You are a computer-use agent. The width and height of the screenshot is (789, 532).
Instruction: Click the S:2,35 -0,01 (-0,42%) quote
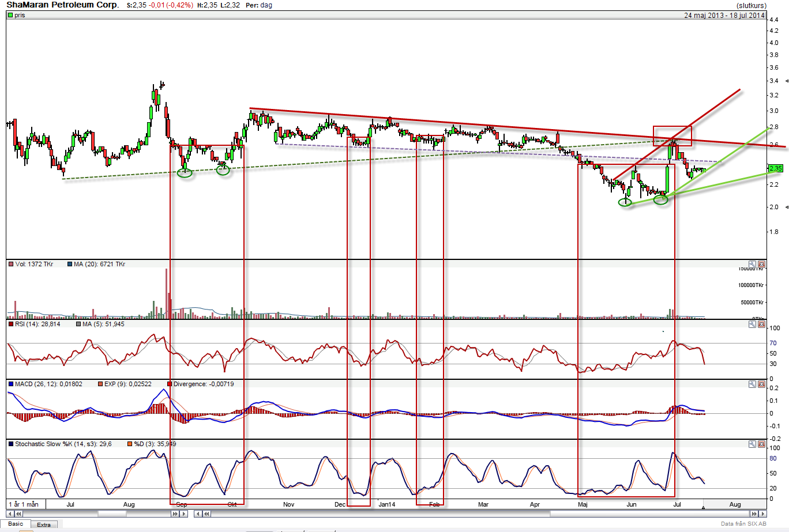point(159,5)
